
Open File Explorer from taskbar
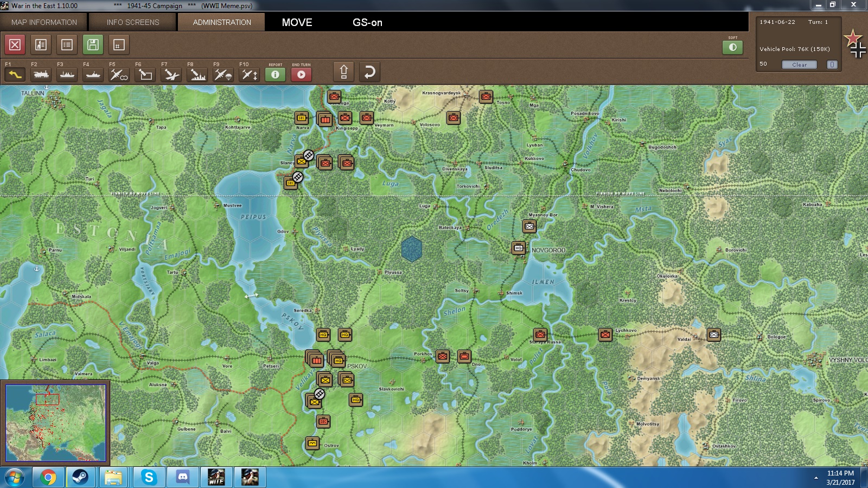pyautogui.click(x=113, y=478)
